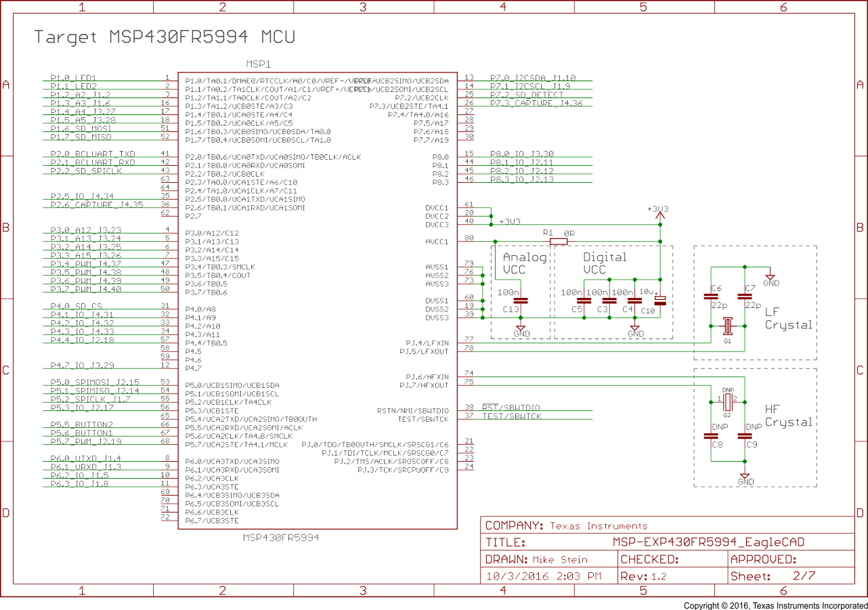Select capacitor C13 in Analog VCC
868x610 pixels.
pyautogui.click(x=521, y=300)
